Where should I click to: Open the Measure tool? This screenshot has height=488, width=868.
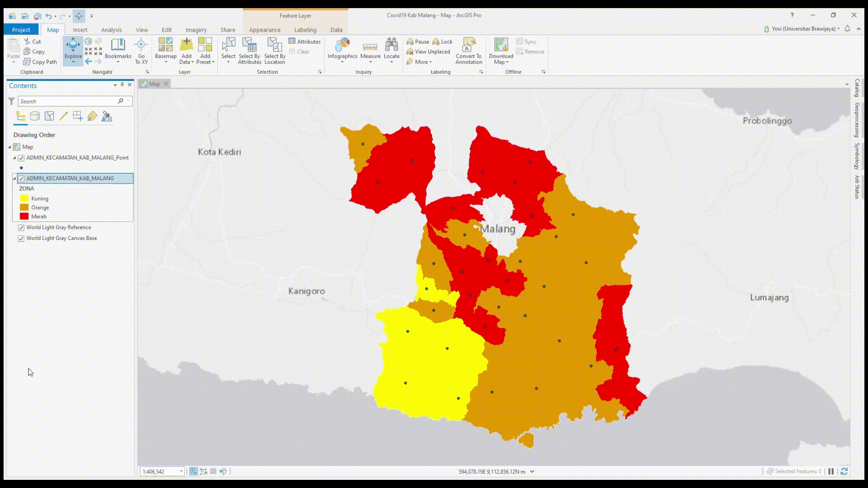(x=370, y=49)
